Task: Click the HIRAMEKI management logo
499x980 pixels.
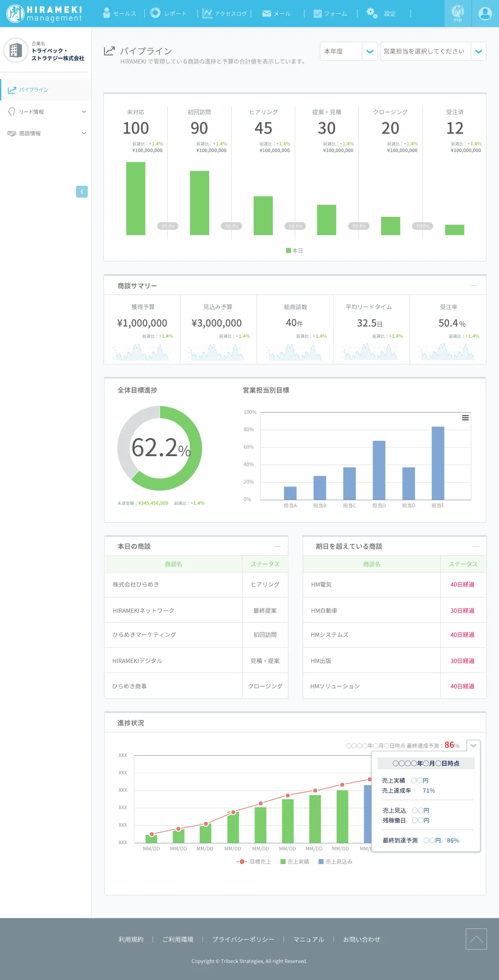Action: (x=44, y=13)
